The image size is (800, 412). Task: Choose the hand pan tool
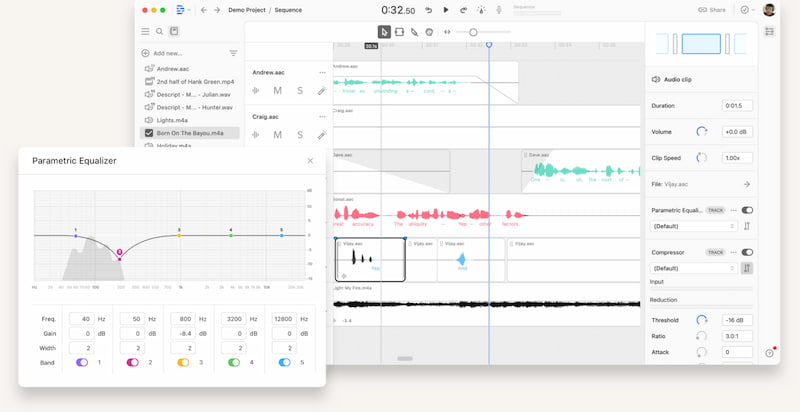pos(429,32)
